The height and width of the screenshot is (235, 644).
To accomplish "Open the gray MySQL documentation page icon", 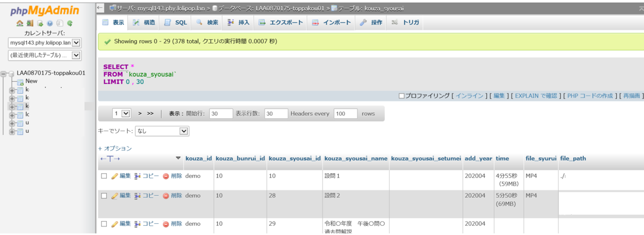I will tap(60, 23).
